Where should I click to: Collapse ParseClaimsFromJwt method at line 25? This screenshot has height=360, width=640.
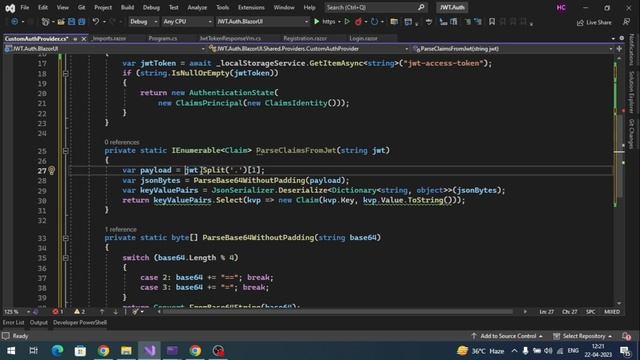pos(65,151)
